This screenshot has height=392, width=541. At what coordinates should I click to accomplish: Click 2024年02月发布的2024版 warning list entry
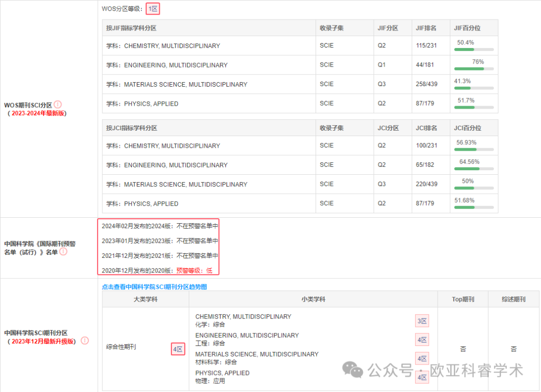pyautogui.click(x=160, y=226)
